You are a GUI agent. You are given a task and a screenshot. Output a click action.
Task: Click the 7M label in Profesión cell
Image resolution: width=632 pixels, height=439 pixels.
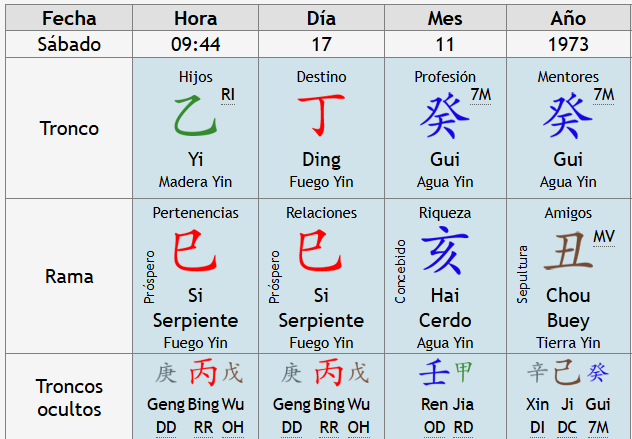click(479, 95)
